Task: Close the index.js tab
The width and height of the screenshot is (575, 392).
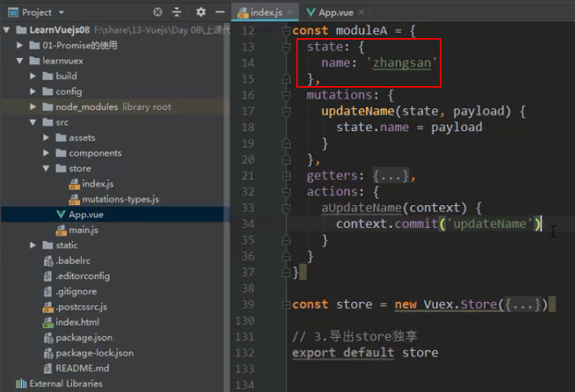Action: (290, 12)
